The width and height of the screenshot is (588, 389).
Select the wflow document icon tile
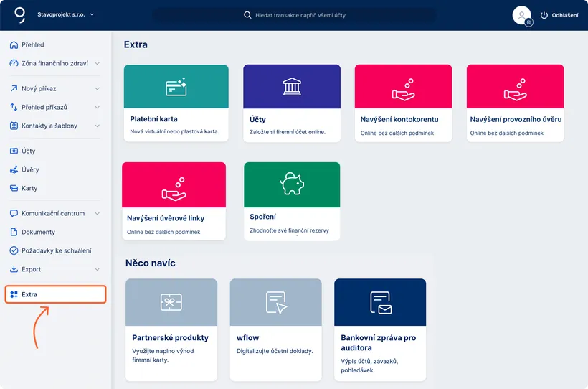(x=276, y=302)
